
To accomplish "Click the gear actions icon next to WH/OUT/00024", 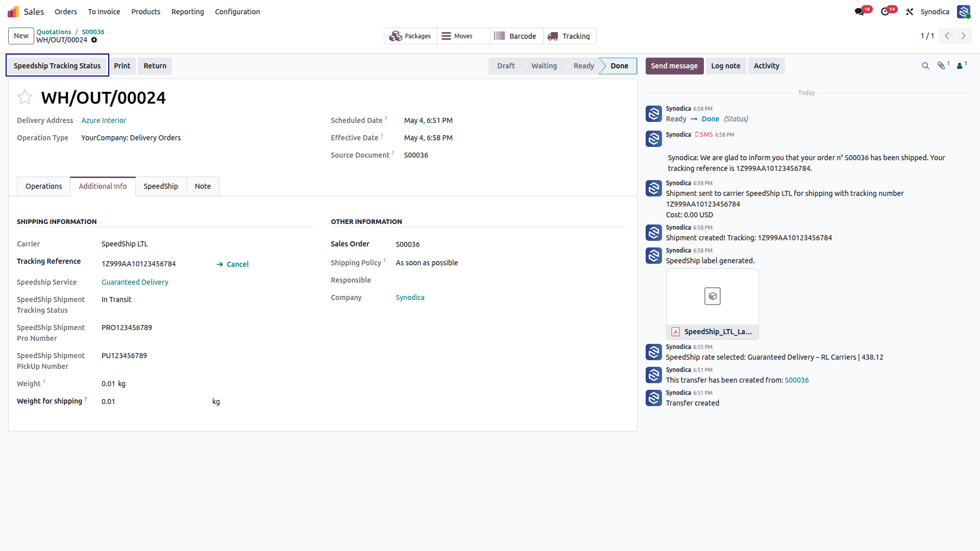I will pos(94,40).
